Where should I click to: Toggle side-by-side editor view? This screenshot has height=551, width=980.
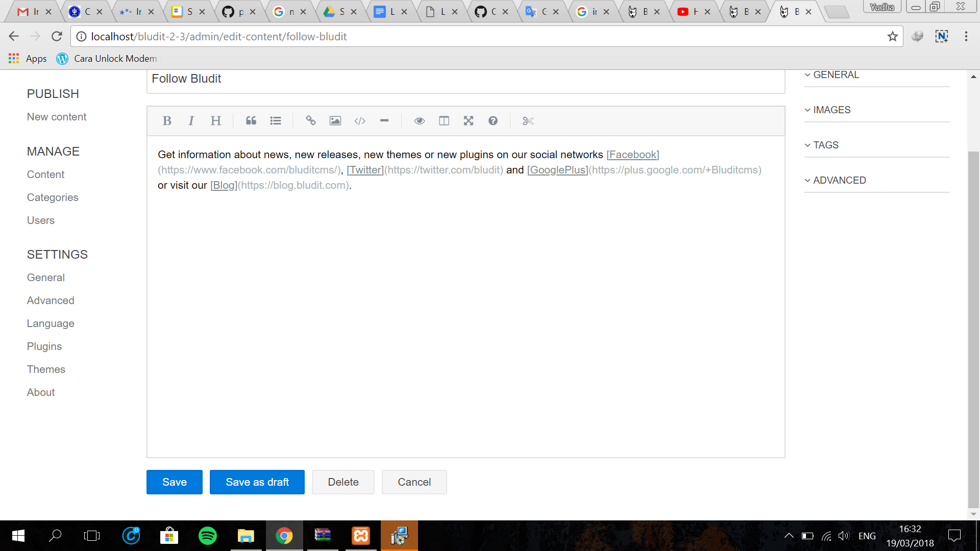pos(444,121)
